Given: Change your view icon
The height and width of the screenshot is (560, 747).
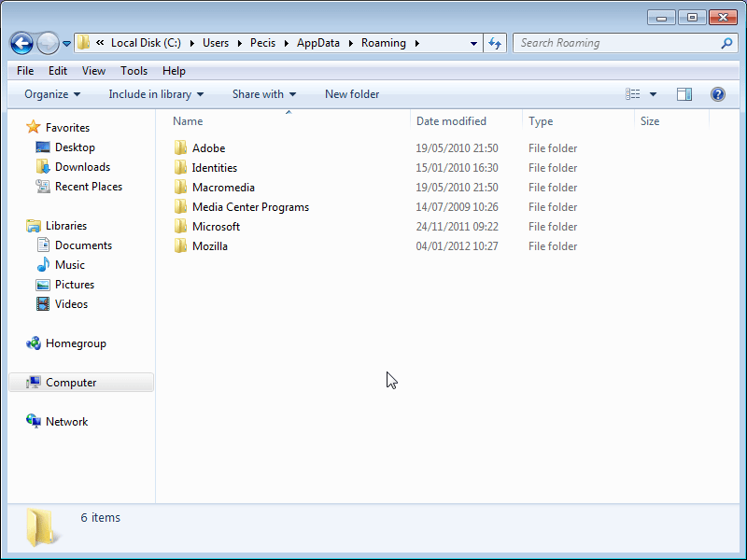Looking at the screenshot, I should pyautogui.click(x=633, y=94).
